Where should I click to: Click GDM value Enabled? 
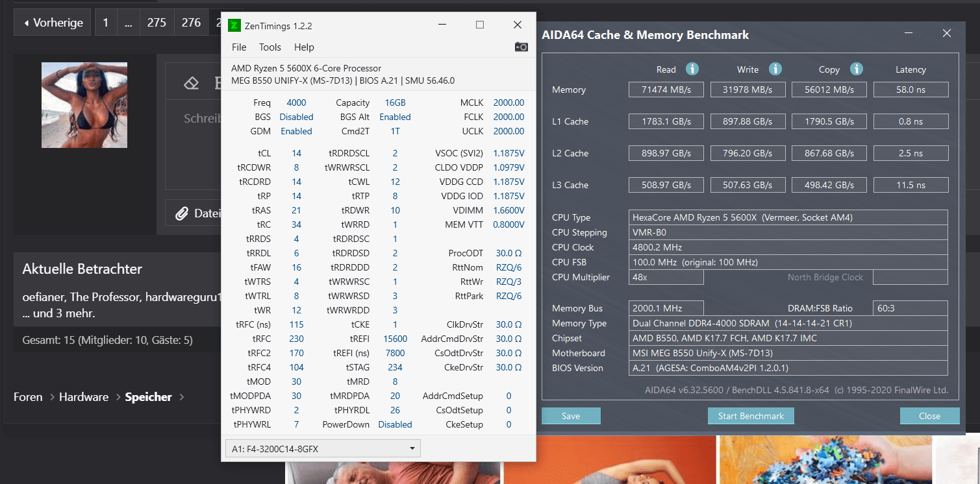pos(296,131)
